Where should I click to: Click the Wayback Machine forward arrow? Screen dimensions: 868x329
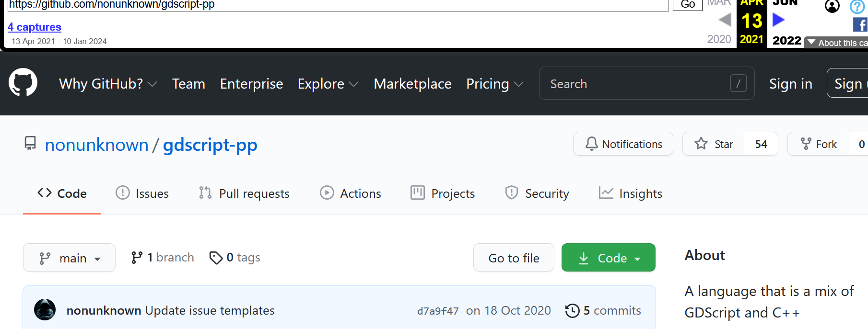778,20
